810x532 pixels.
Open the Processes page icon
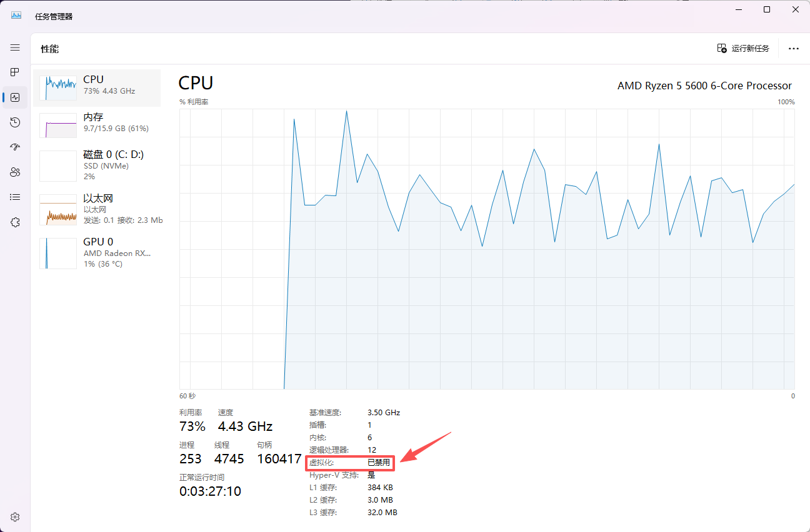(15, 72)
